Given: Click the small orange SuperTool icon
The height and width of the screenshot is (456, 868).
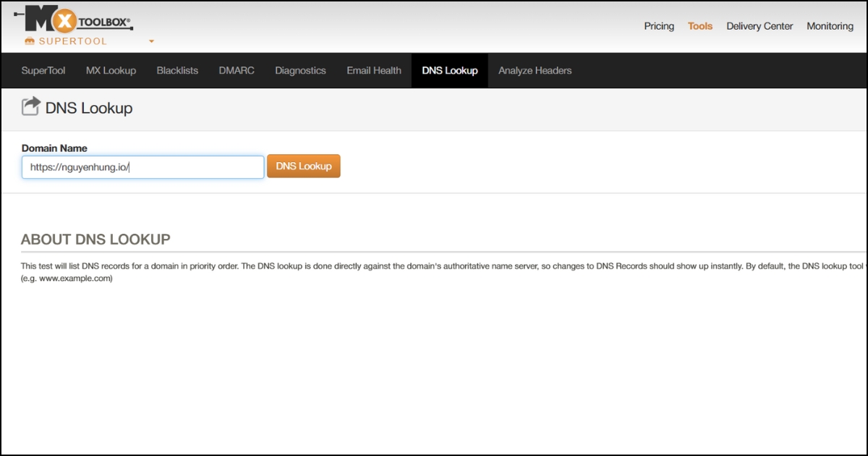Looking at the screenshot, I should coord(30,41).
